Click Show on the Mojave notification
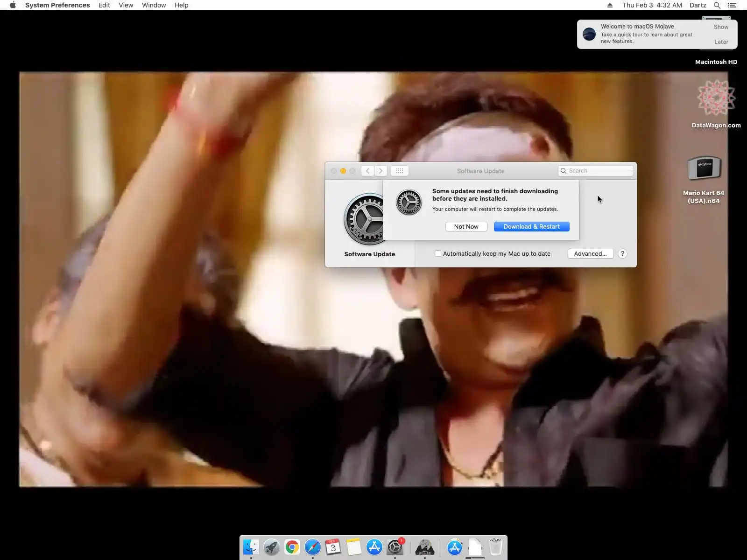 pos(721,27)
